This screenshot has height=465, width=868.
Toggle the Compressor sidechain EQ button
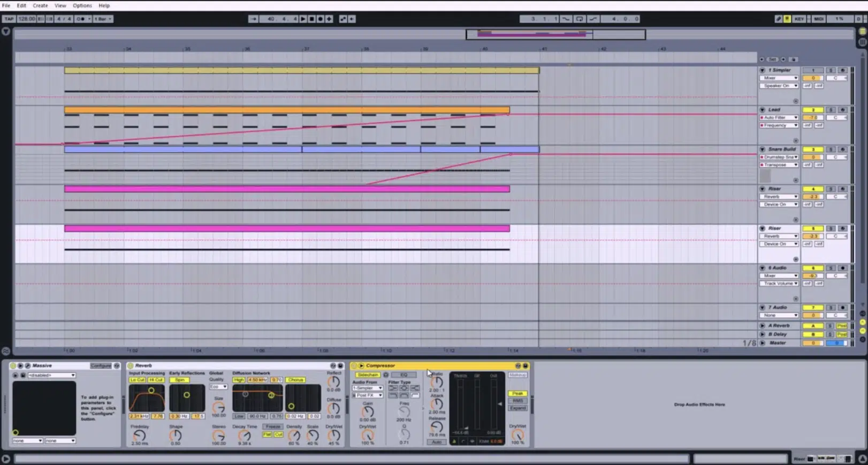[403, 375]
